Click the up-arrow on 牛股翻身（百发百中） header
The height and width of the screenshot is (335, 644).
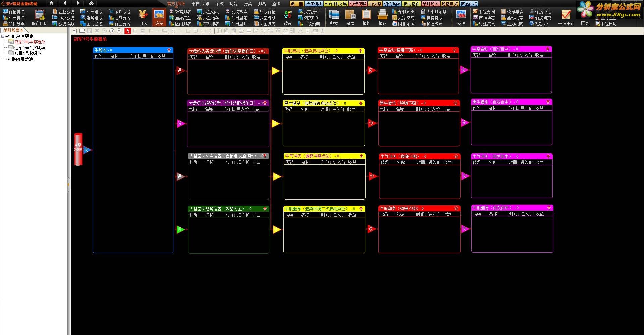[549, 208]
